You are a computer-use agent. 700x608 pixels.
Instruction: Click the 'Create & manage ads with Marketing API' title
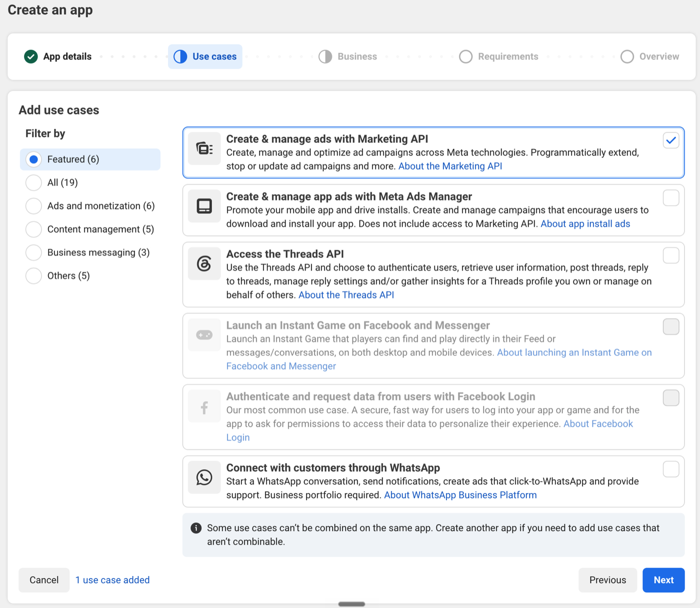click(x=327, y=139)
